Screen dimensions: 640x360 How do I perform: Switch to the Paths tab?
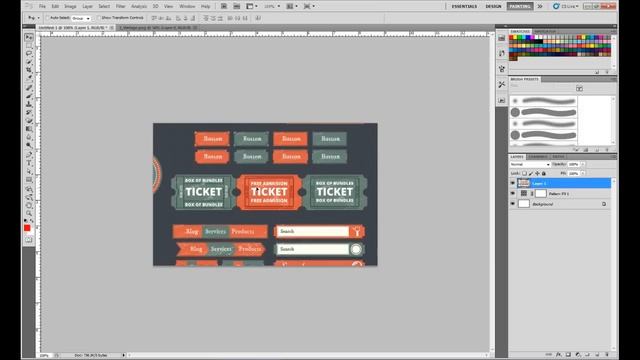[558, 157]
